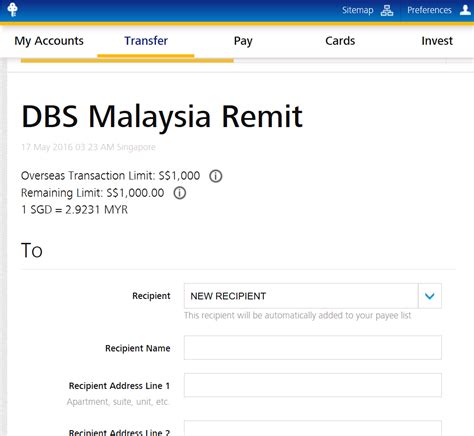The image size is (474, 436).
Task: Open the Preferences link
Action: (429, 10)
